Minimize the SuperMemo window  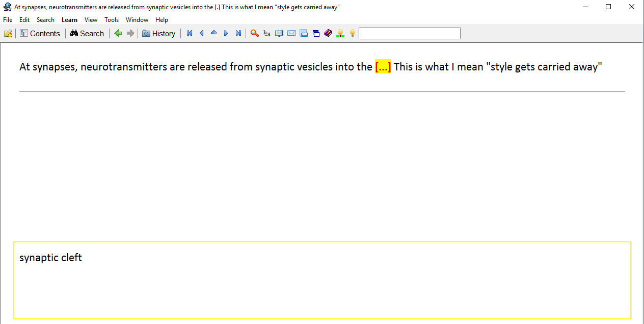pos(585,7)
